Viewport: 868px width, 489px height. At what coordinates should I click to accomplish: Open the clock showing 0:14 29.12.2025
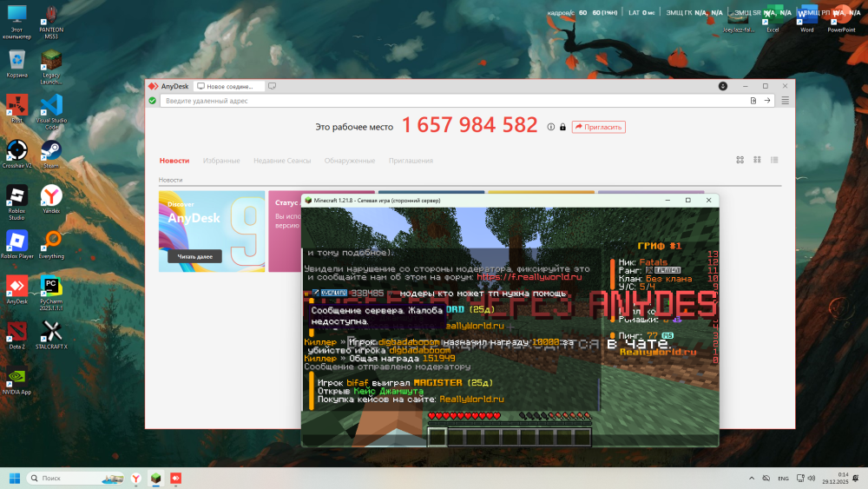[835, 478]
